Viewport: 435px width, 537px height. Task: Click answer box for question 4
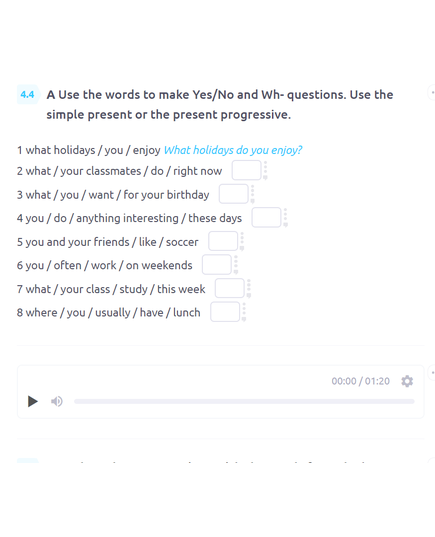[x=266, y=217]
